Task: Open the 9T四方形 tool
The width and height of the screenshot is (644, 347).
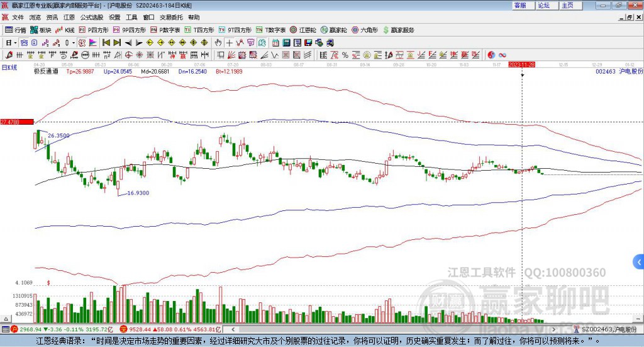Action: [235, 30]
